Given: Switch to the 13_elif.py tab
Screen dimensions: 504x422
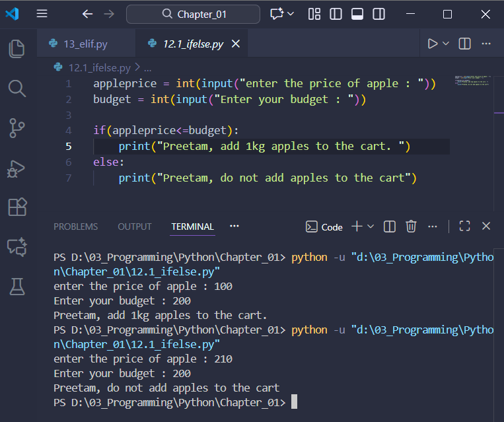Looking at the screenshot, I should (x=86, y=44).
